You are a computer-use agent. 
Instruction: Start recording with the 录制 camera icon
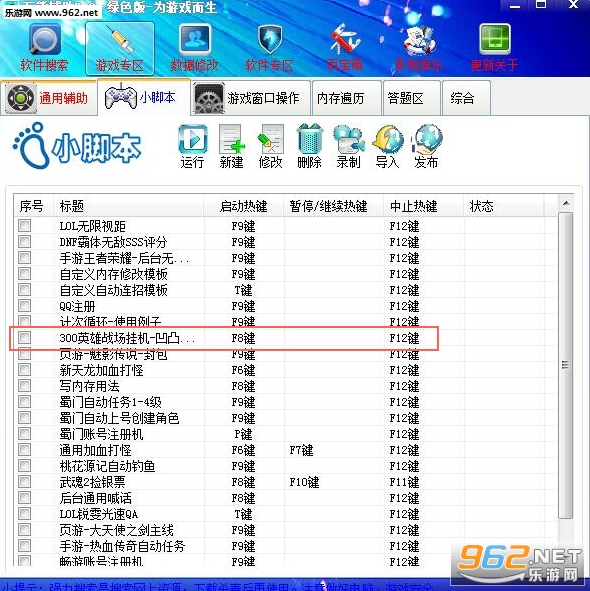[x=349, y=139]
